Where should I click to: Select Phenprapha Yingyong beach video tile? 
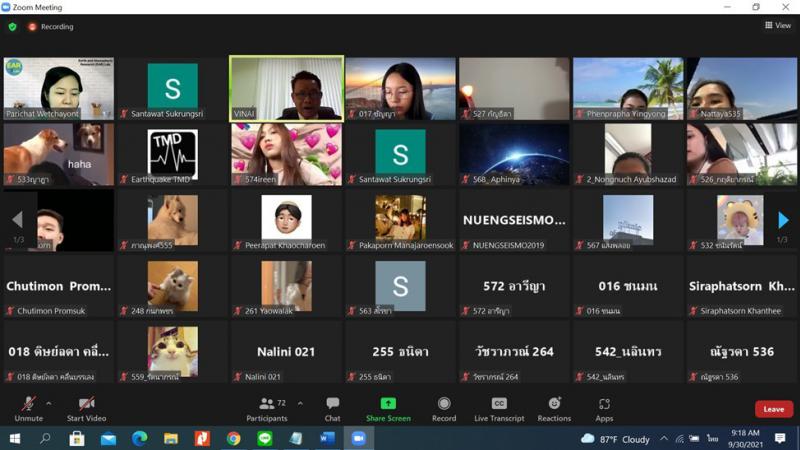click(628, 89)
